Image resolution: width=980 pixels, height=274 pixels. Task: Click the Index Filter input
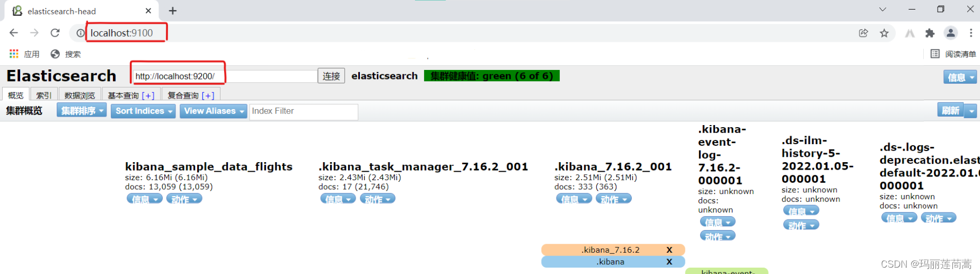pyautogui.click(x=304, y=111)
